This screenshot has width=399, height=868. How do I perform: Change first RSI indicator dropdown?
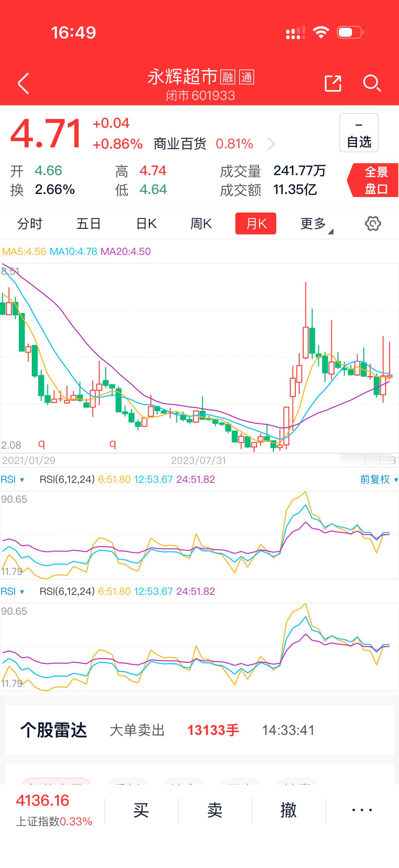(x=13, y=479)
